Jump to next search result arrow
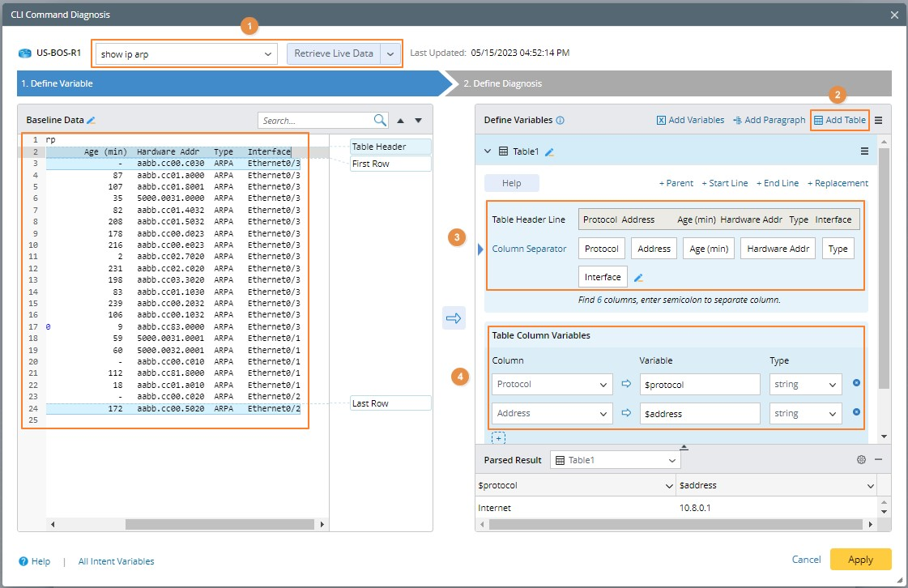The height and width of the screenshot is (588, 908). pos(418,121)
